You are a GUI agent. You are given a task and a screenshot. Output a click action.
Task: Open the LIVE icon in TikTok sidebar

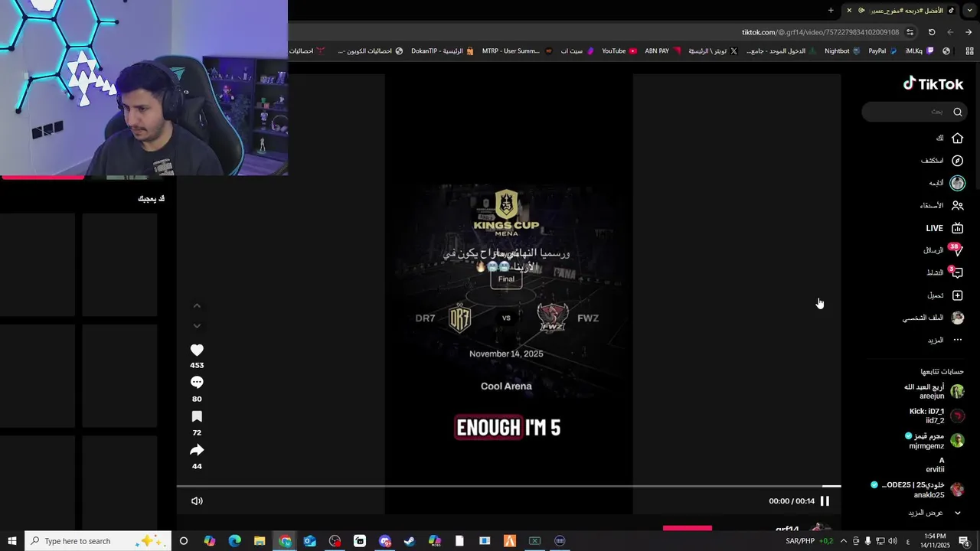click(957, 228)
